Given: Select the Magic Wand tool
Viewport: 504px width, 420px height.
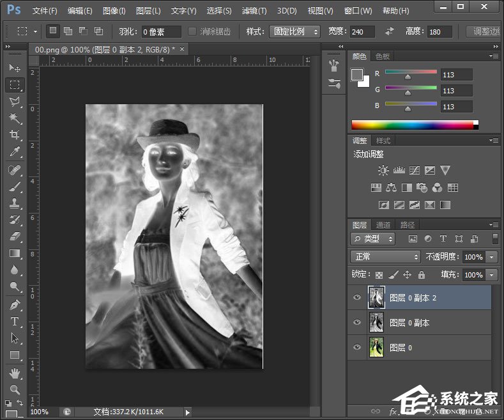Looking at the screenshot, I should (15, 118).
